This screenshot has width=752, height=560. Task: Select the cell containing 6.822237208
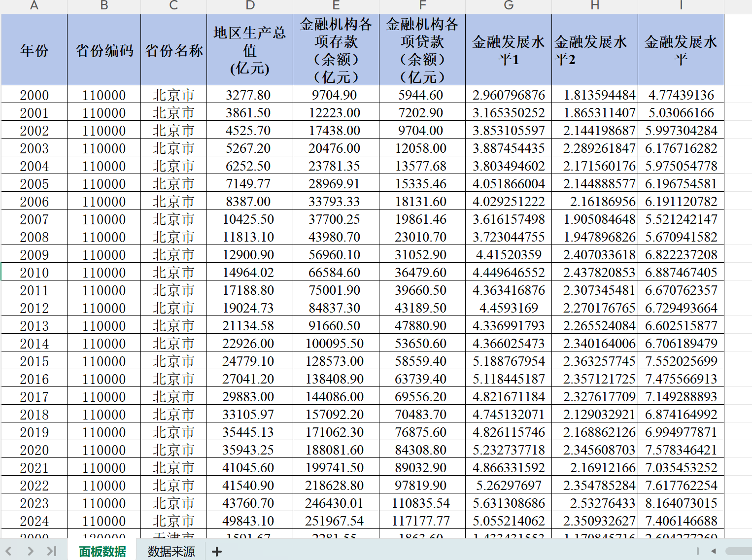pyautogui.click(x=681, y=254)
